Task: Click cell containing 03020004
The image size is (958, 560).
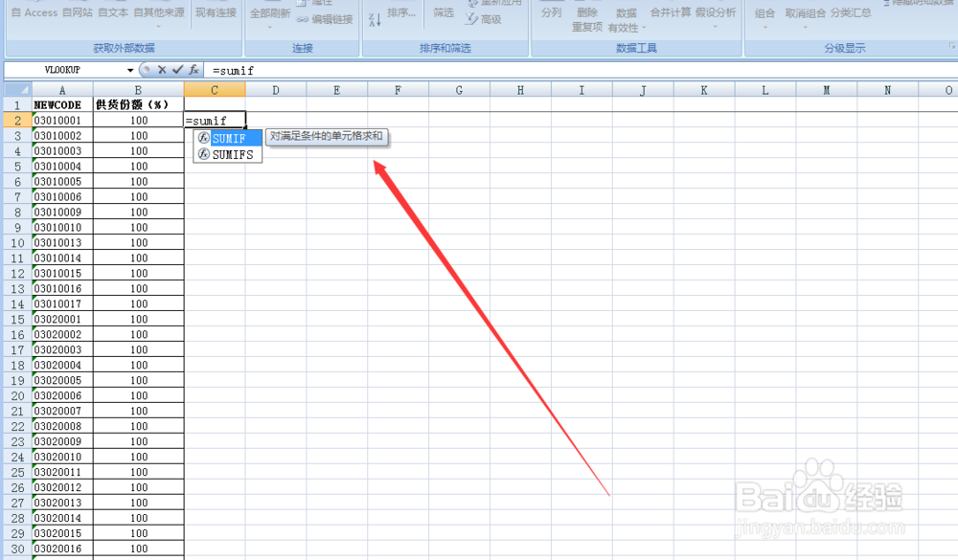Action: point(62,365)
